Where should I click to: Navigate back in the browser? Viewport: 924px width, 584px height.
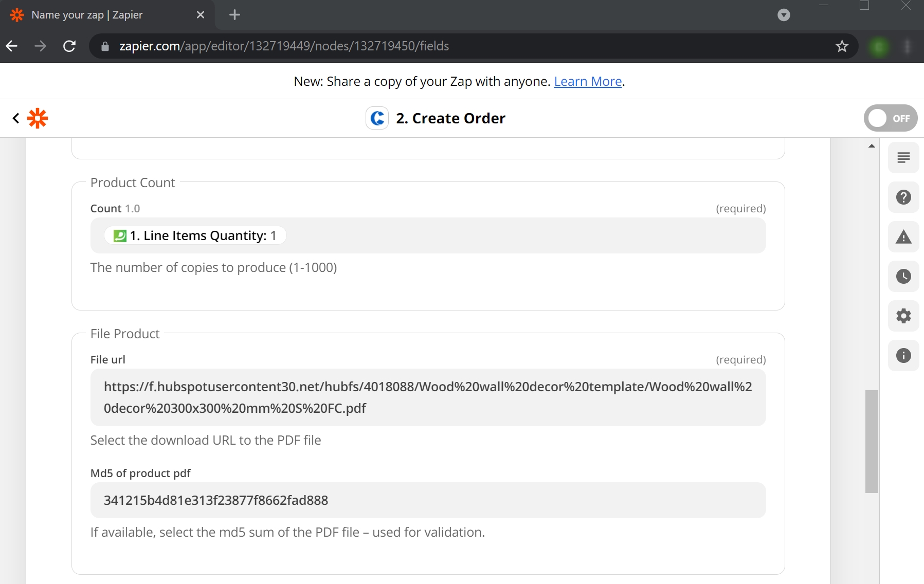(12, 46)
